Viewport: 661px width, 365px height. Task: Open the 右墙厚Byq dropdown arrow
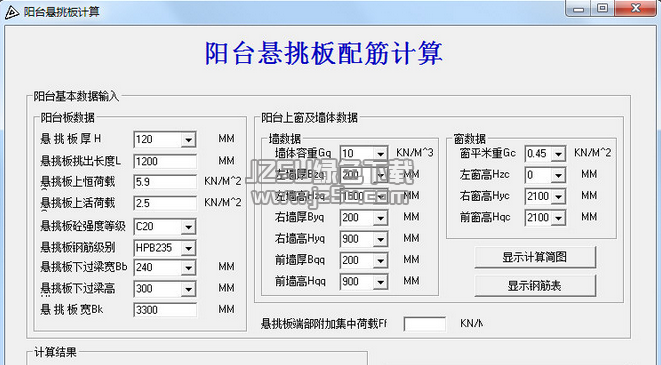tap(380, 218)
